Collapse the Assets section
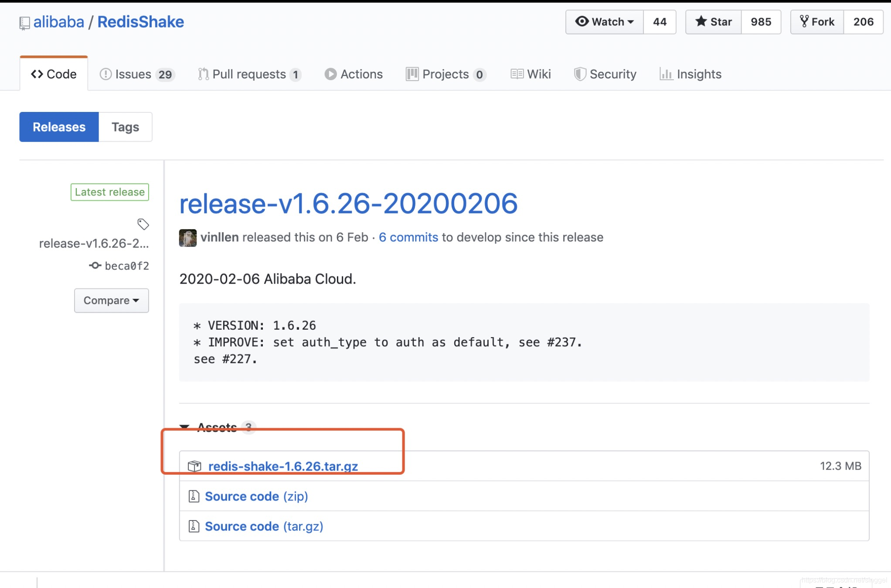This screenshot has width=891, height=588. click(185, 427)
